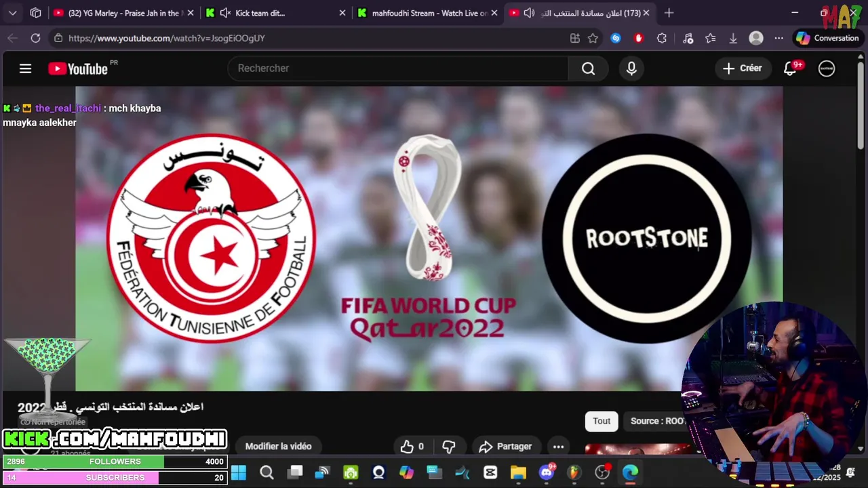Open the Edge Extensions puzzle icon
Screen dimensions: 868x488
(662, 39)
